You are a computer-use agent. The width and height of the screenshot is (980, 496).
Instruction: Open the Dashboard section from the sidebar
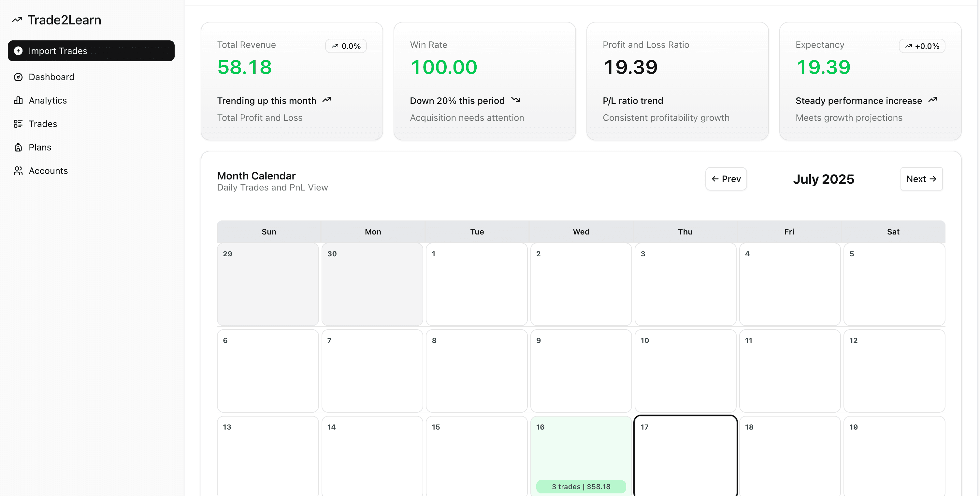51,77
